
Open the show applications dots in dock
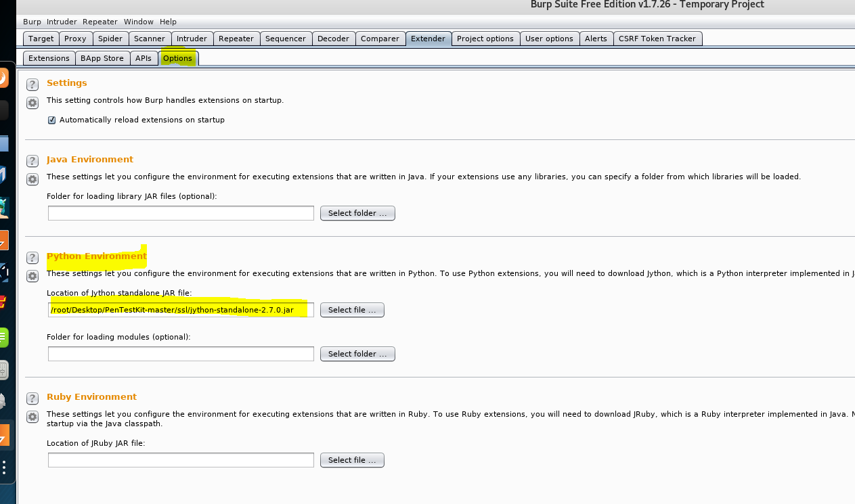point(4,467)
